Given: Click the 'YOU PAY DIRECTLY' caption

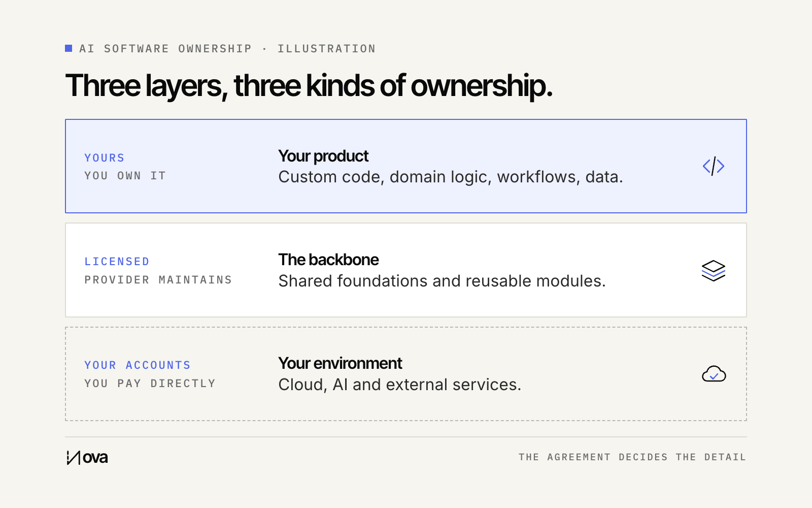Looking at the screenshot, I should [x=150, y=384].
